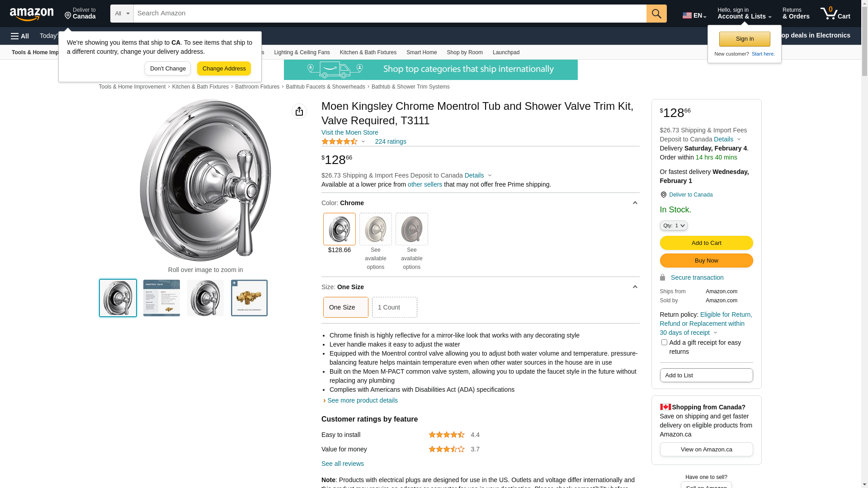This screenshot has height=488, width=868.
Task: Click the search magnifier button
Action: tap(656, 14)
